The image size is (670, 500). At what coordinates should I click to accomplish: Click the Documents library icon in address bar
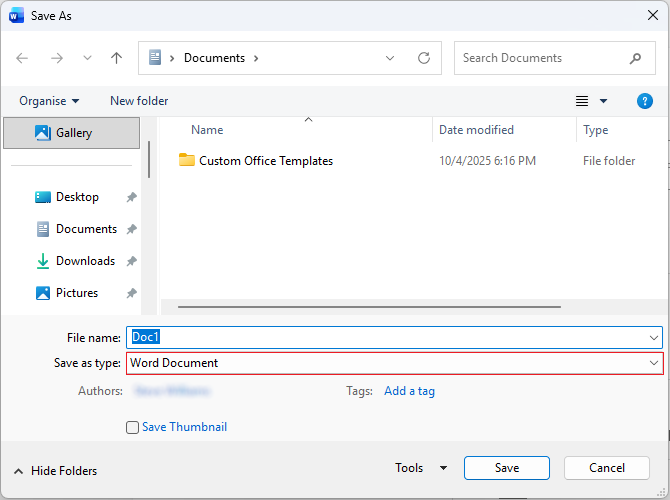pyautogui.click(x=155, y=58)
